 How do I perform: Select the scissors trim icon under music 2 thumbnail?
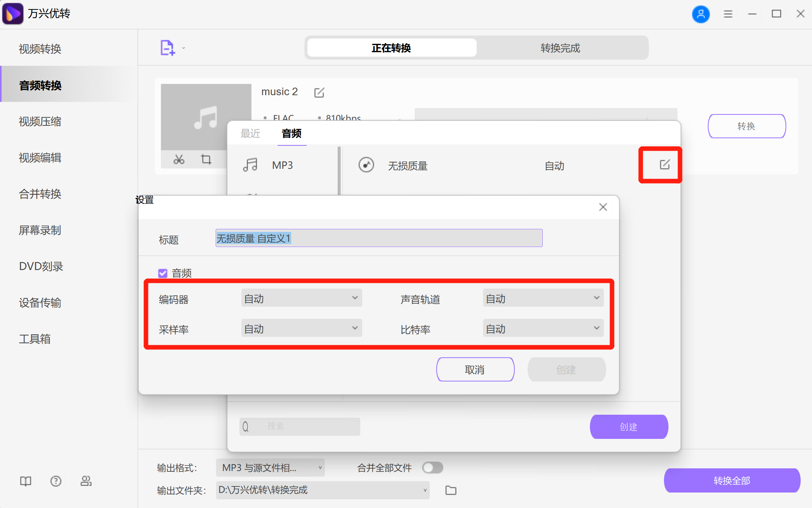pyautogui.click(x=179, y=159)
